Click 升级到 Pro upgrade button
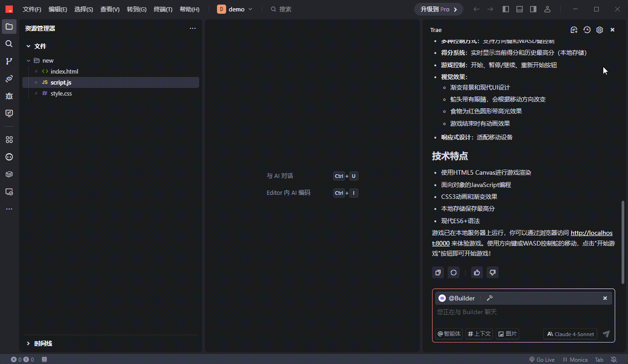628x364 pixels. click(x=439, y=9)
